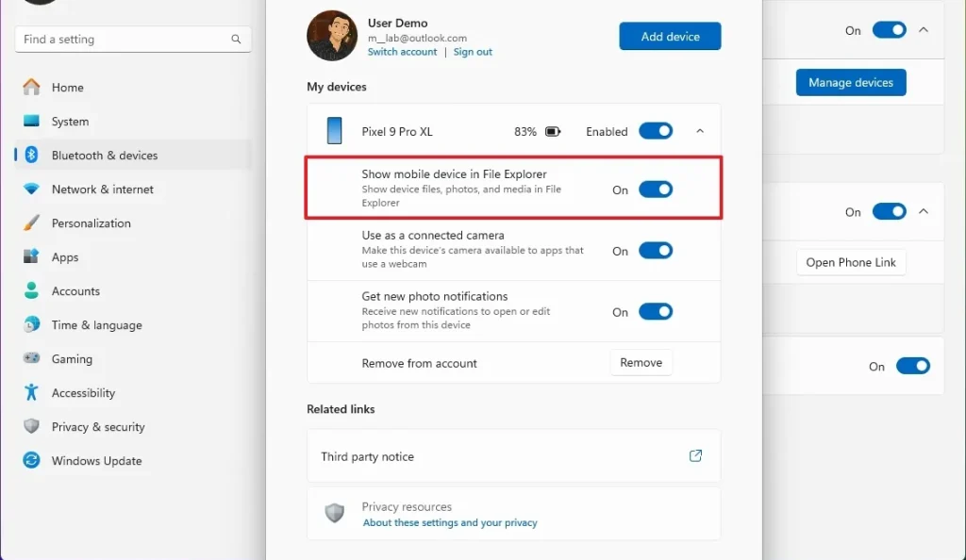Click the Accessibility figure icon

(31, 392)
